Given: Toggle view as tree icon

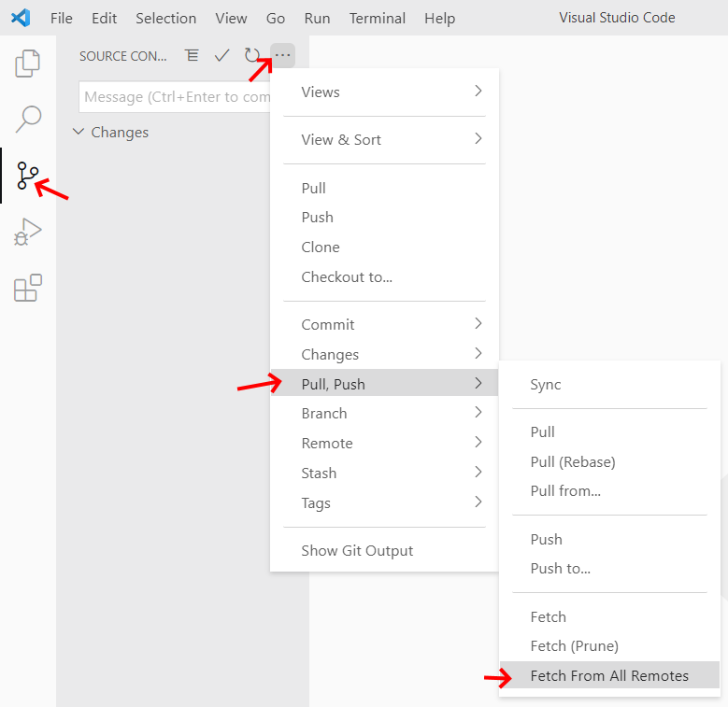Looking at the screenshot, I should point(193,56).
